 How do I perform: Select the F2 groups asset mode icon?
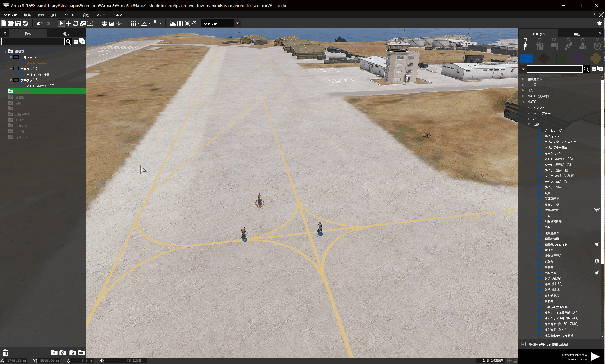tap(540, 46)
